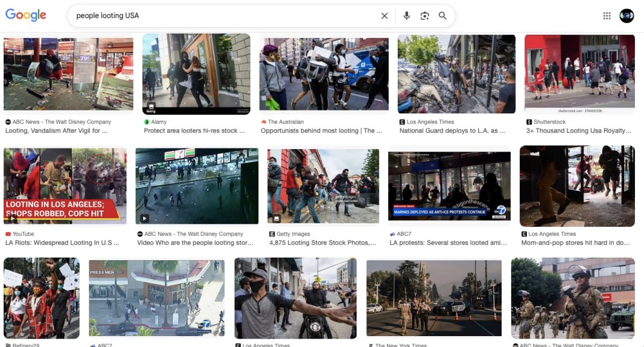
Task: Open the Google account profile avatar
Action: click(626, 16)
